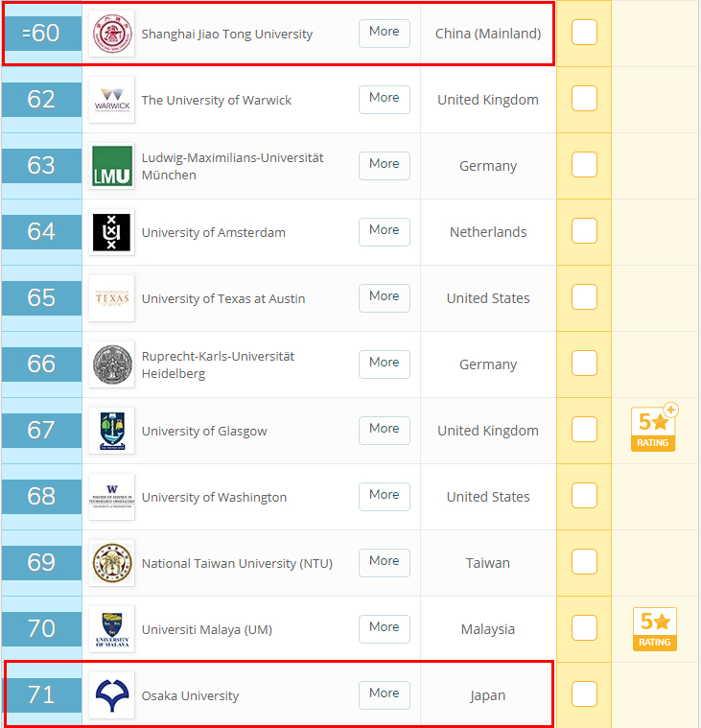Click the University of Washington name
The width and height of the screenshot is (701, 728).
214,497
